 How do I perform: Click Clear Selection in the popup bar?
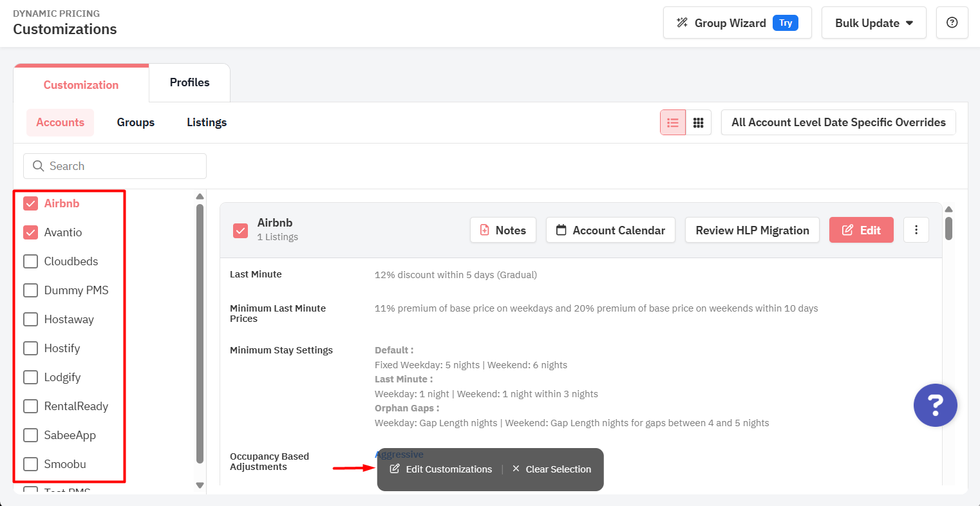point(551,469)
